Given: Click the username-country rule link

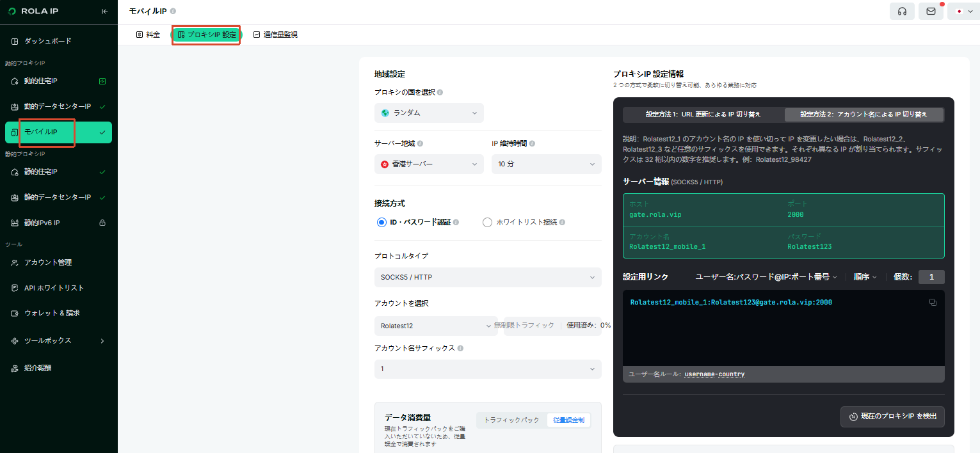Looking at the screenshot, I should [x=714, y=374].
